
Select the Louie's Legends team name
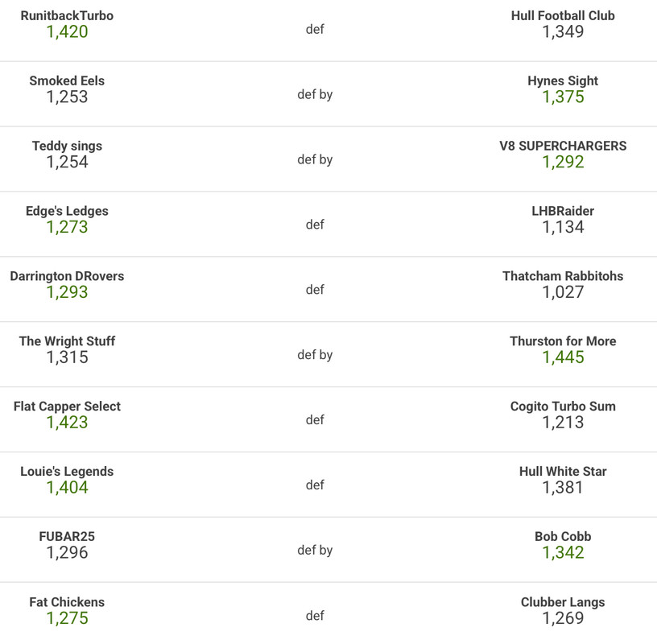67,472
